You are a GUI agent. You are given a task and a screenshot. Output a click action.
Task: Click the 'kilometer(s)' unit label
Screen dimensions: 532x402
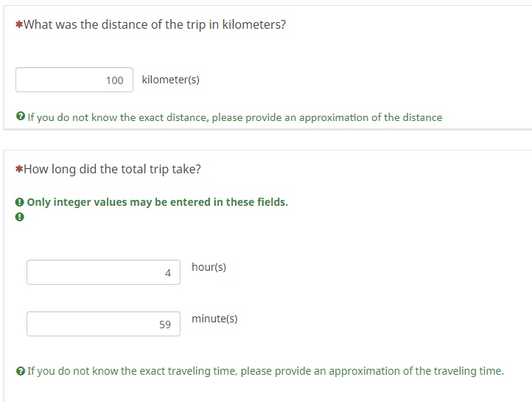pos(170,80)
